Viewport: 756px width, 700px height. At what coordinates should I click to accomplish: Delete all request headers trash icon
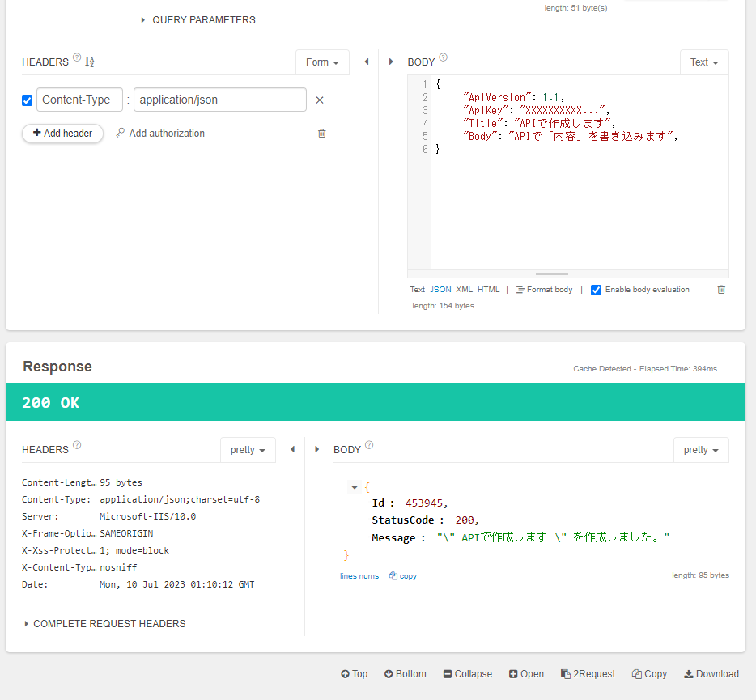tap(322, 134)
